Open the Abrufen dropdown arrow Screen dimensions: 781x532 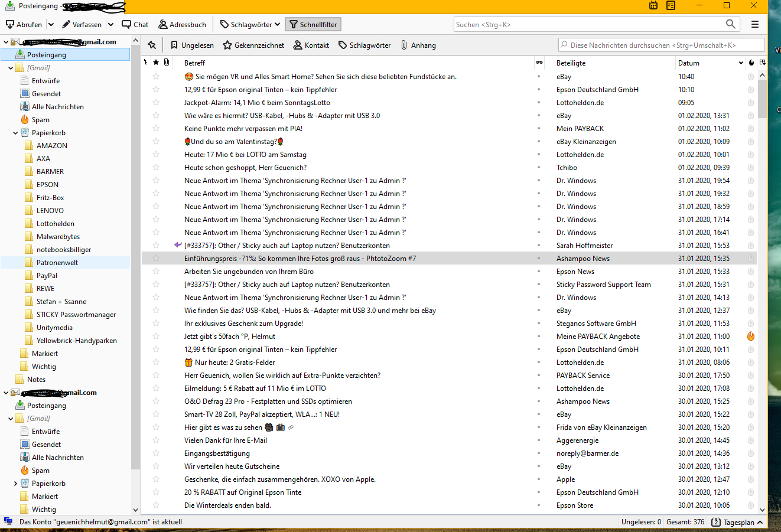click(x=51, y=24)
